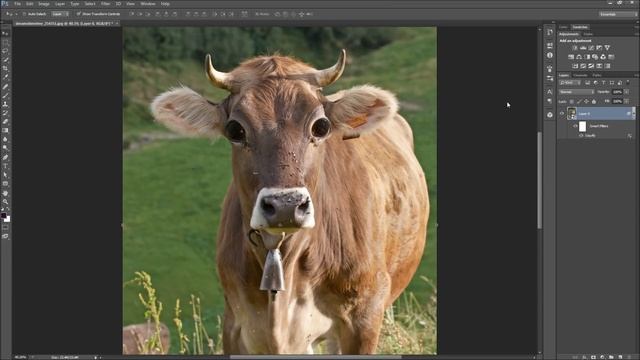The width and height of the screenshot is (640, 360).
Task: Open the Image menu
Action: (44, 4)
